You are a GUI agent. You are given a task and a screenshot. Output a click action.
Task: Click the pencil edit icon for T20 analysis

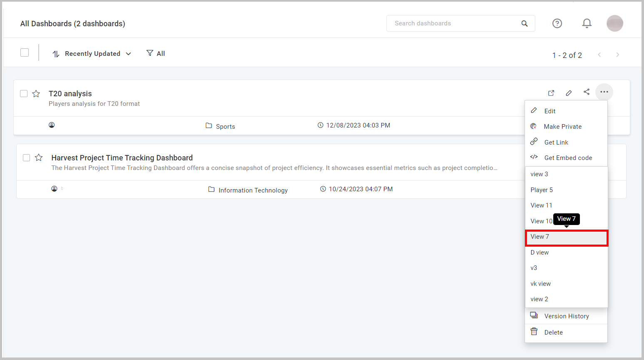569,93
